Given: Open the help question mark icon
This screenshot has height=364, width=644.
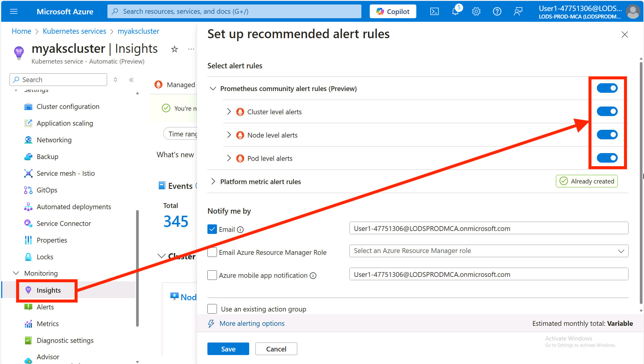Looking at the screenshot, I should click(x=497, y=11).
